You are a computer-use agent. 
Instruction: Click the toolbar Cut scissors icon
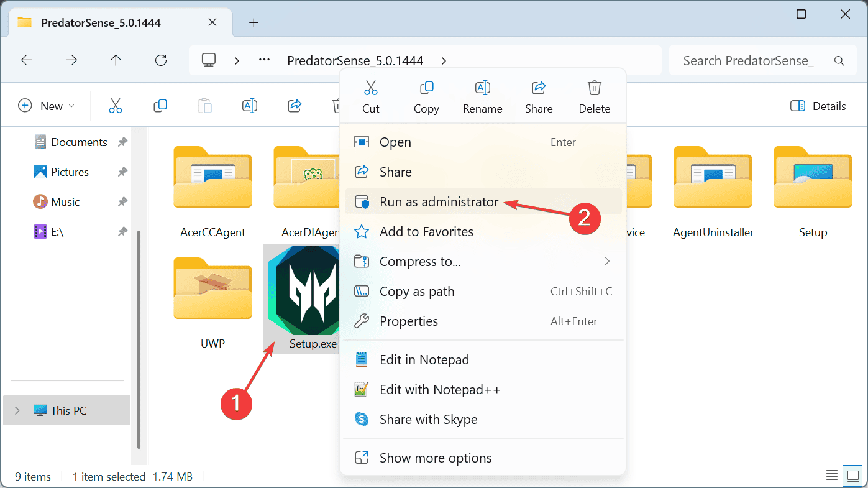pos(116,106)
